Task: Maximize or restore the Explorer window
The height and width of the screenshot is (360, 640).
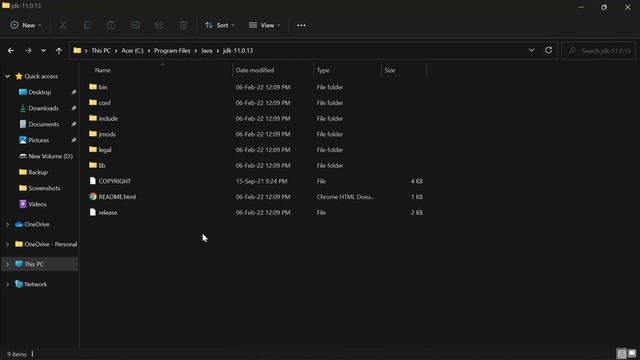Action: coord(604,7)
